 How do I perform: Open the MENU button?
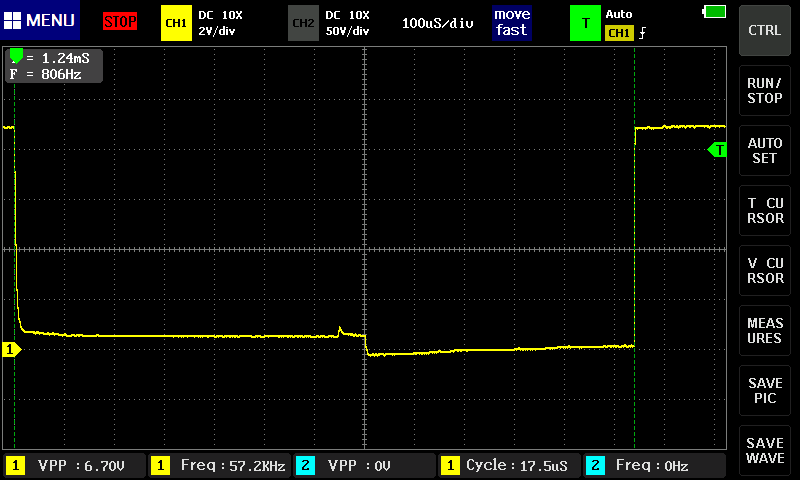40,20
